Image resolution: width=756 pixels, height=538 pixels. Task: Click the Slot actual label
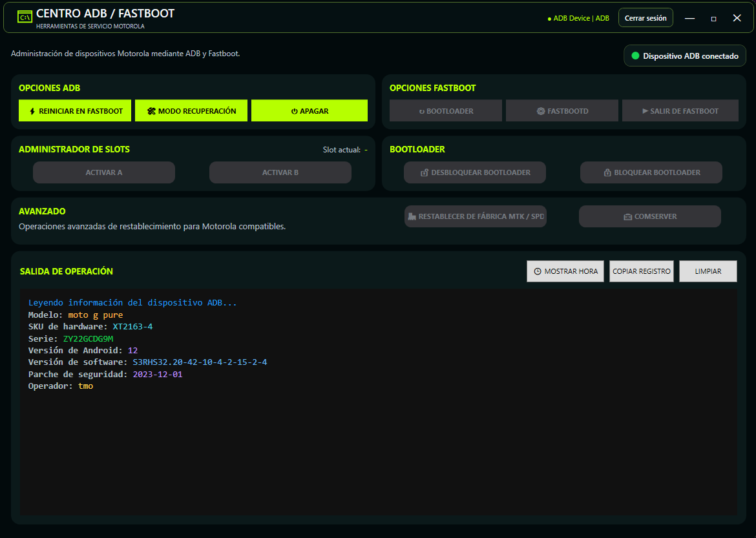coord(342,150)
